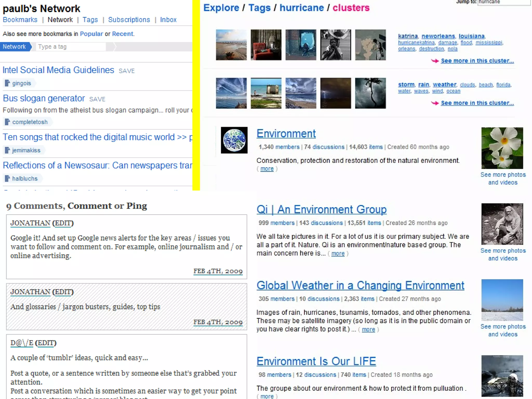Expand the Environment description via more link

point(267,169)
